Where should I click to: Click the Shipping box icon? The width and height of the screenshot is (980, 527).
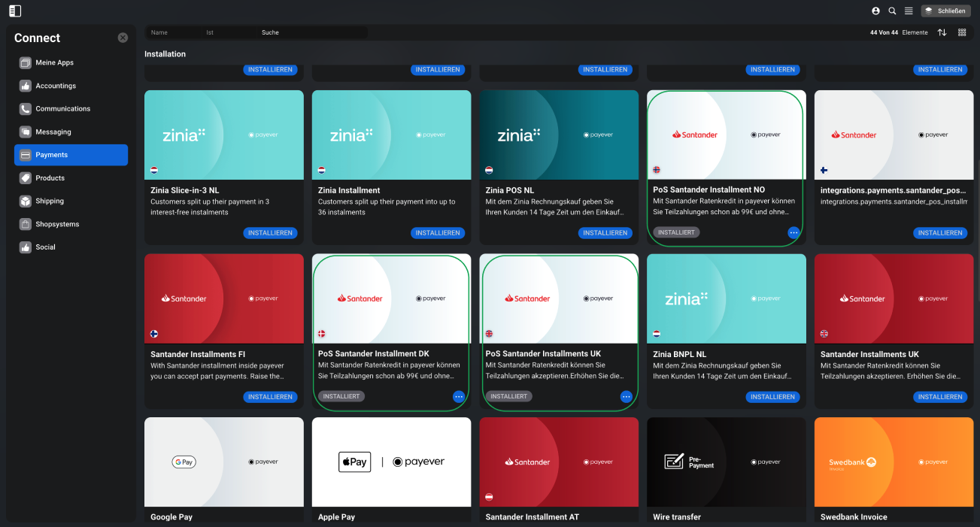[x=26, y=201]
